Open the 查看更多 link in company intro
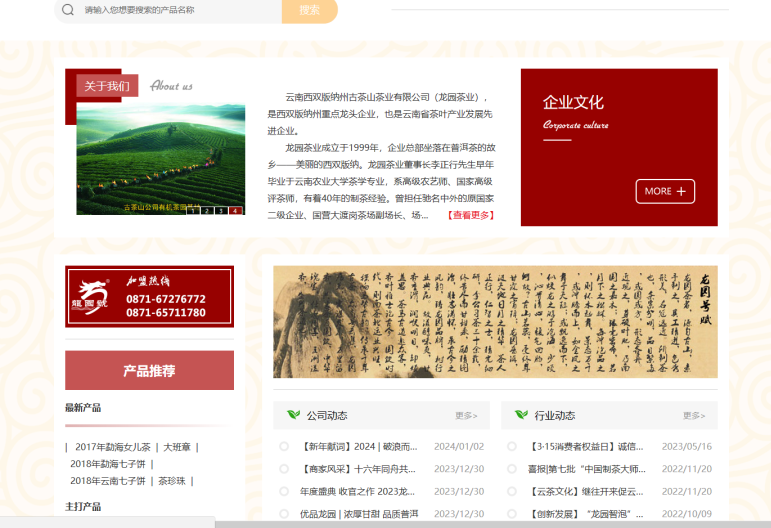Image resolution: width=771 pixels, height=528 pixels. 471,215
